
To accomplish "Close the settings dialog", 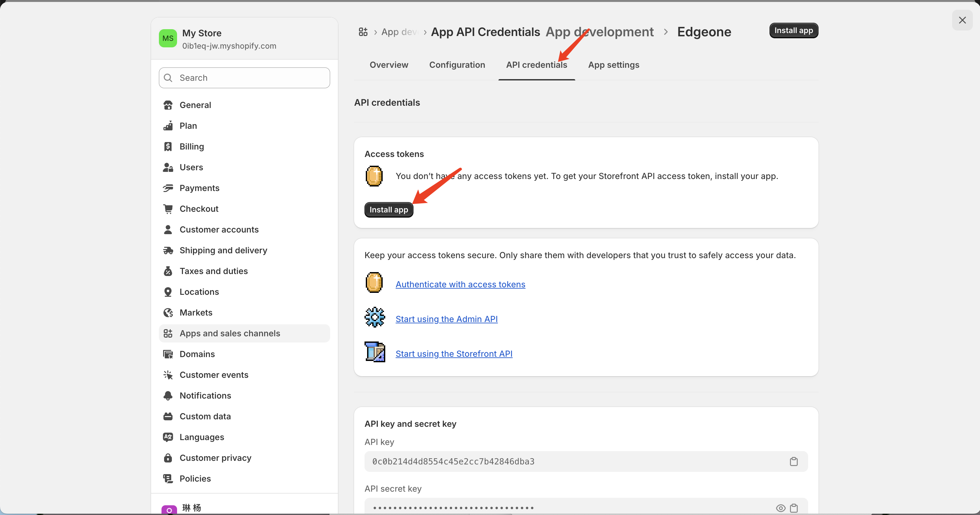I will click(x=962, y=20).
